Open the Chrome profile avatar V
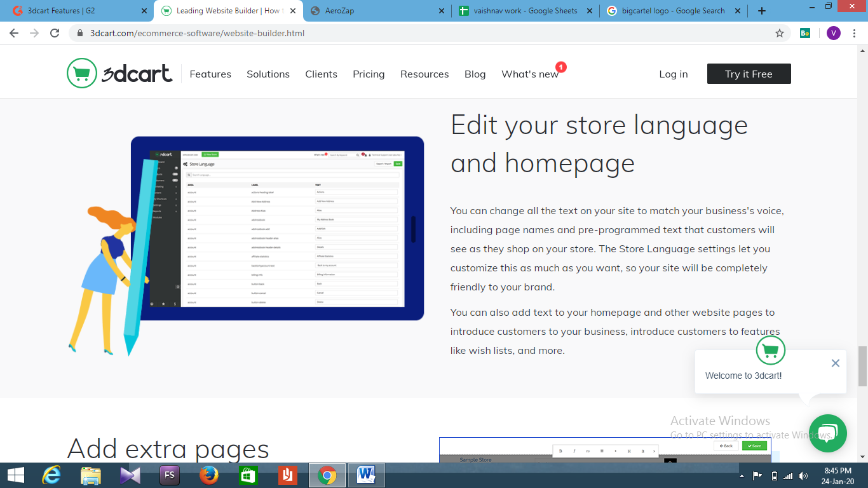The width and height of the screenshot is (868, 488). pyautogui.click(x=833, y=33)
